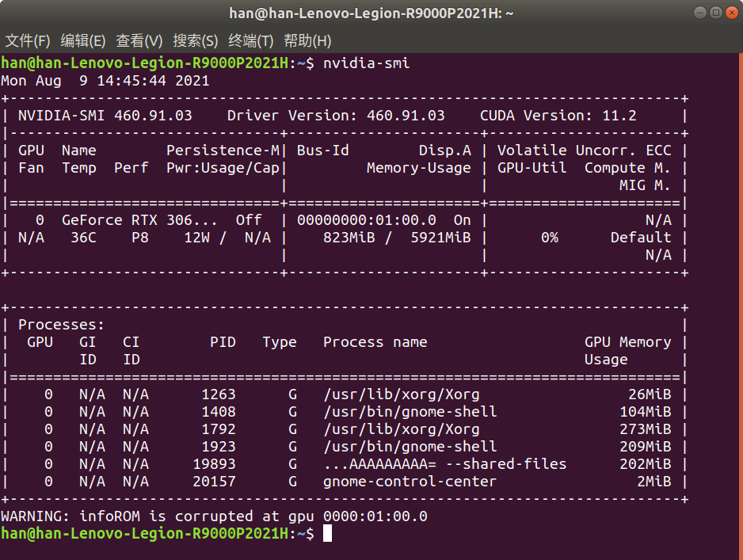Click the 202MiB memory usage
The image size is (743, 560).
click(646, 464)
